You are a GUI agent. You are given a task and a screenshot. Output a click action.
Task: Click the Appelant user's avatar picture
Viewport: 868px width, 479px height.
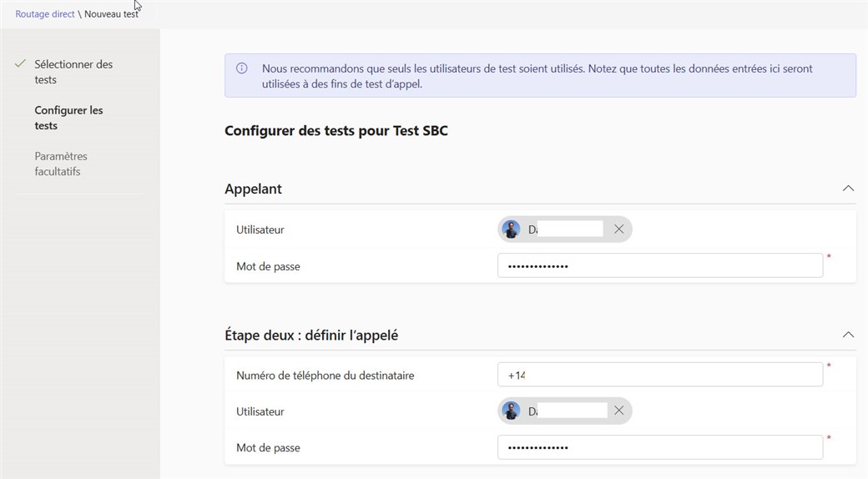tap(512, 229)
